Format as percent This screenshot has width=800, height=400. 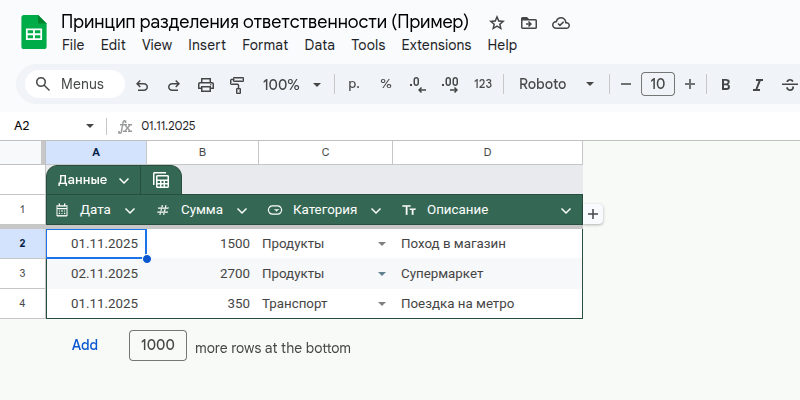click(x=386, y=84)
